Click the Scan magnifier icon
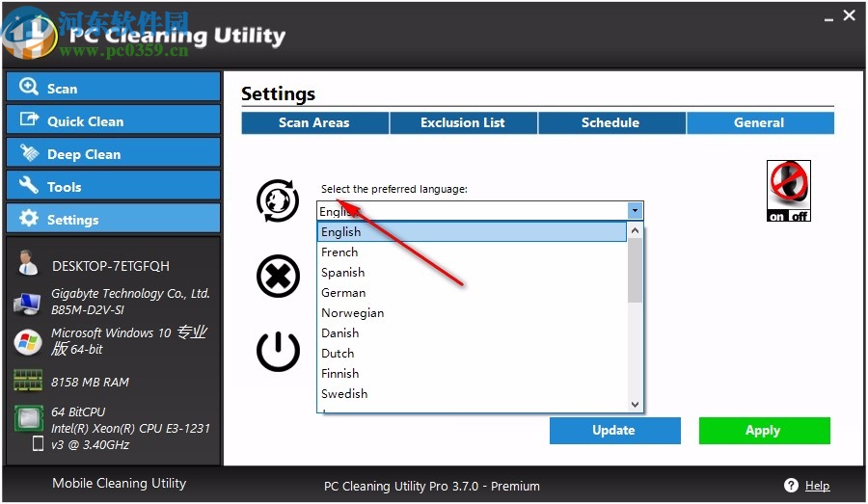Viewport: 868px width, 504px height. pos(28,87)
